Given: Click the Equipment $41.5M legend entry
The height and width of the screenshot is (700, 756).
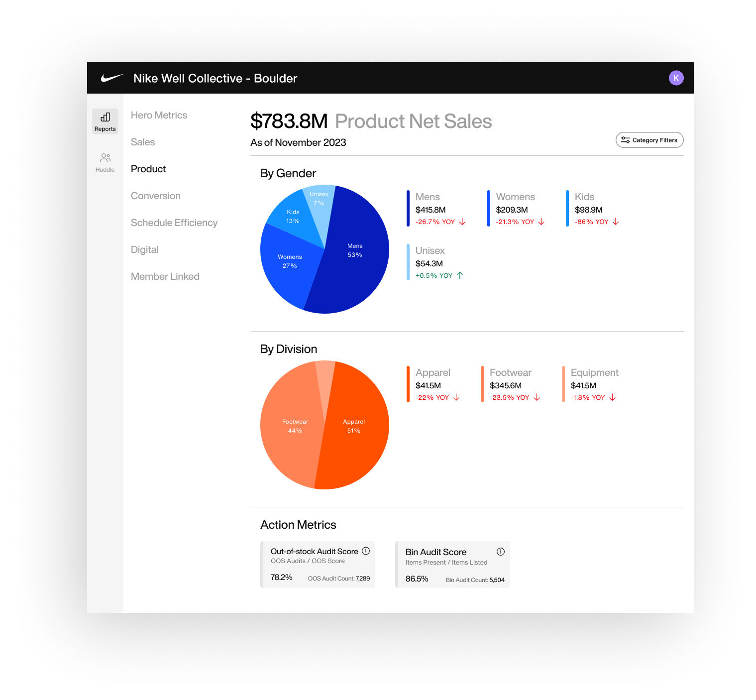Looking at the screenshot, I should click(x=591, y=384).
